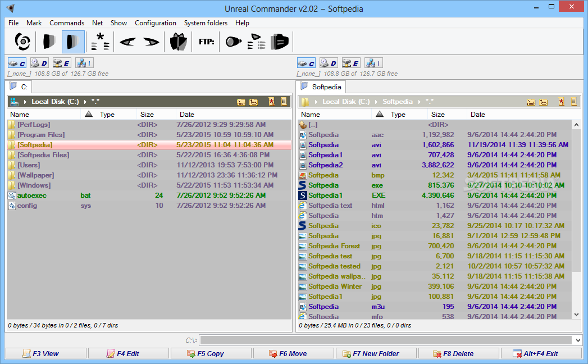Open the Commands menu
588x364 pixels.
67,23
